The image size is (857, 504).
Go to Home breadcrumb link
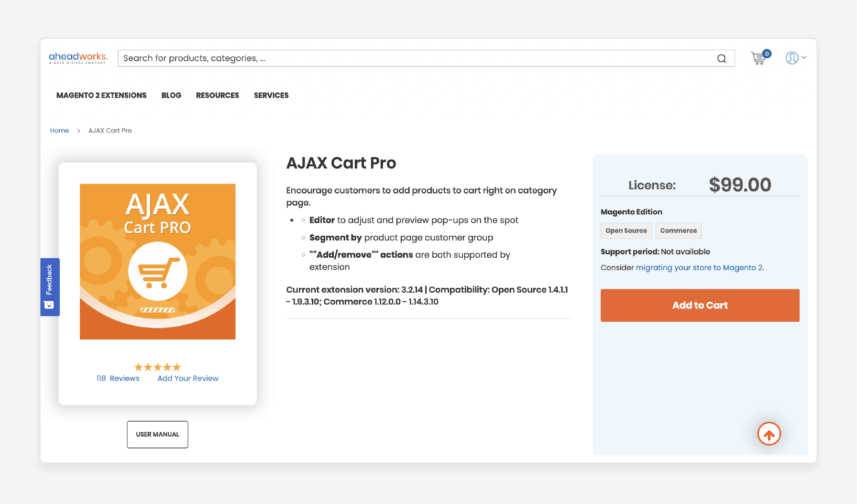[x=59, y=131]
